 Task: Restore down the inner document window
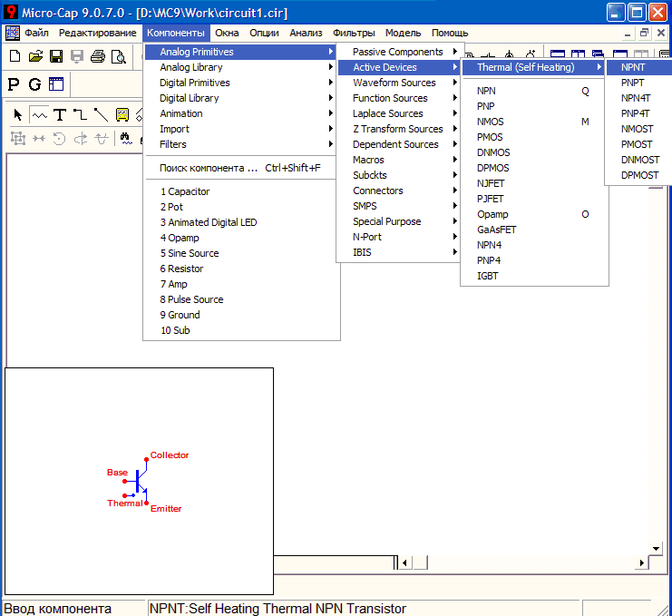pyautogui.click(x=644, y=33)
